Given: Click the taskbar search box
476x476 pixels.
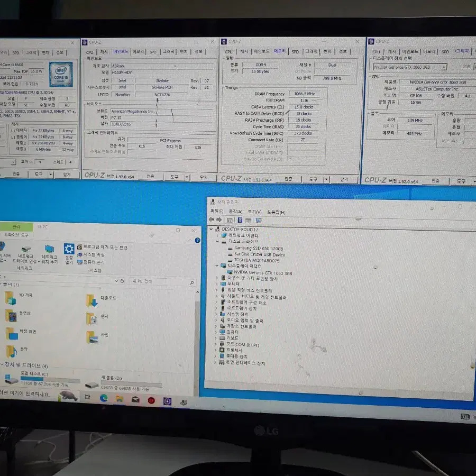Looking at the screenshot, I should (40, 393).
